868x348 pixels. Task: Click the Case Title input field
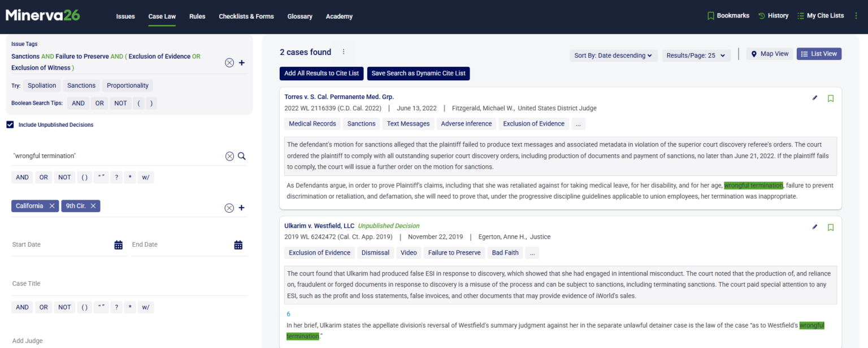(x=129, y=283)
